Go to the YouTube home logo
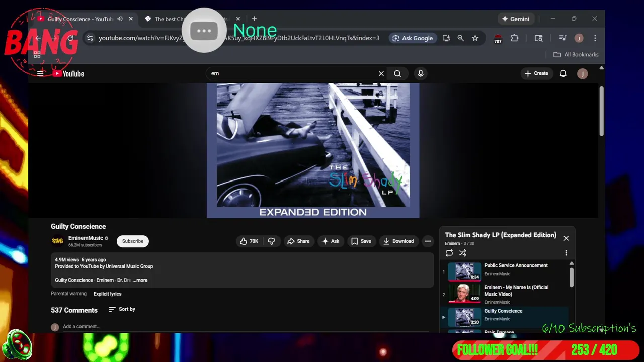The height and width of the screenshot is (362, 644). tap(69, 74)
